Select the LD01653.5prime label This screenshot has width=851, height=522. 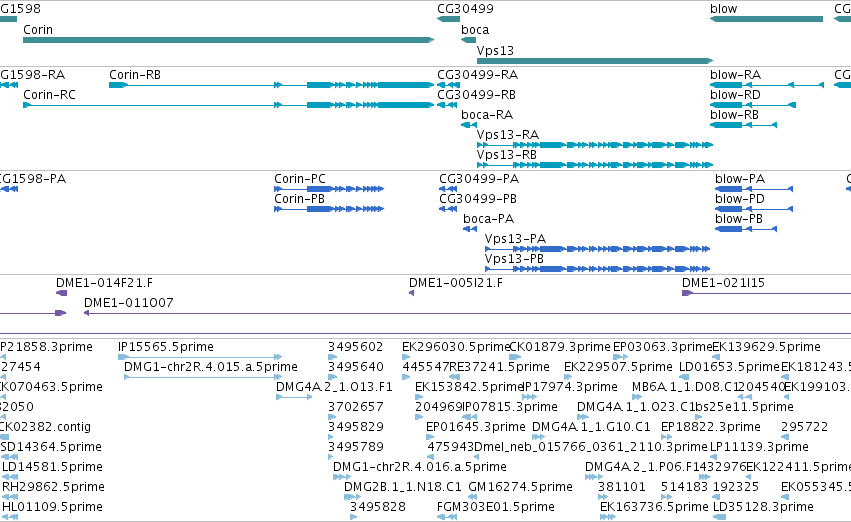(x=729, y=367)
